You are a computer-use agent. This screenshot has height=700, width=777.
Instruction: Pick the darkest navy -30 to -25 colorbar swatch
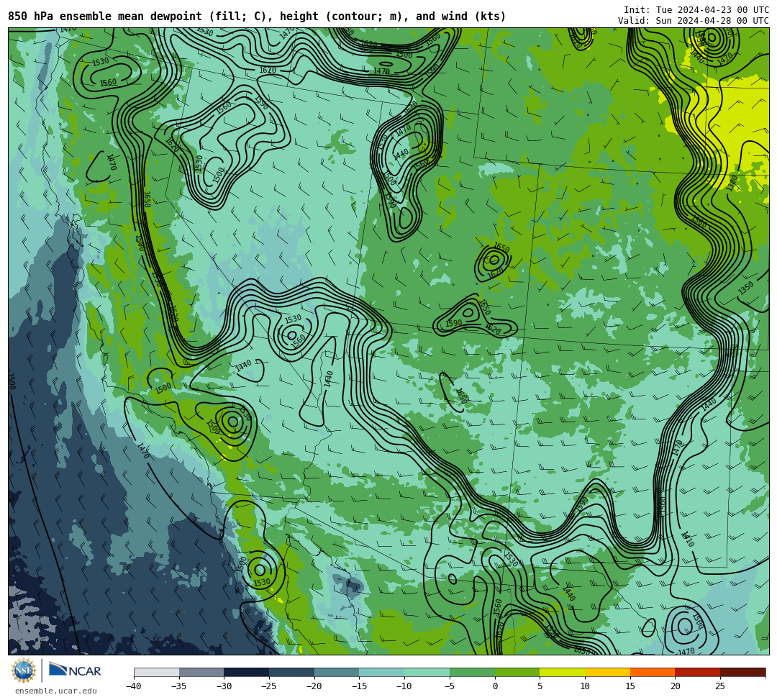tap(246, 672)
